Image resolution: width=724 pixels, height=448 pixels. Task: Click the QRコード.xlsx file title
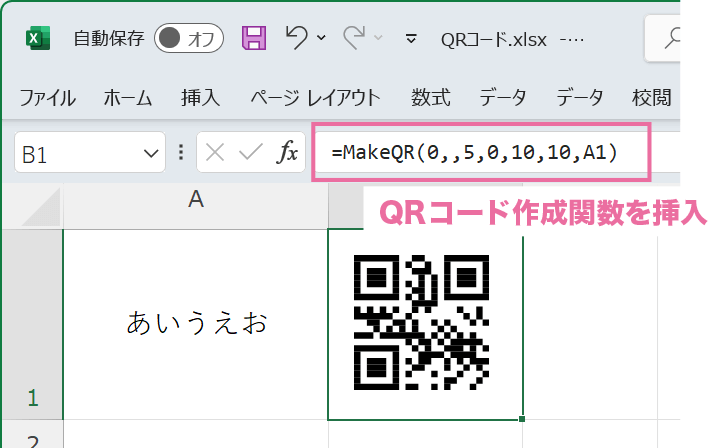(x=494, y=40)
